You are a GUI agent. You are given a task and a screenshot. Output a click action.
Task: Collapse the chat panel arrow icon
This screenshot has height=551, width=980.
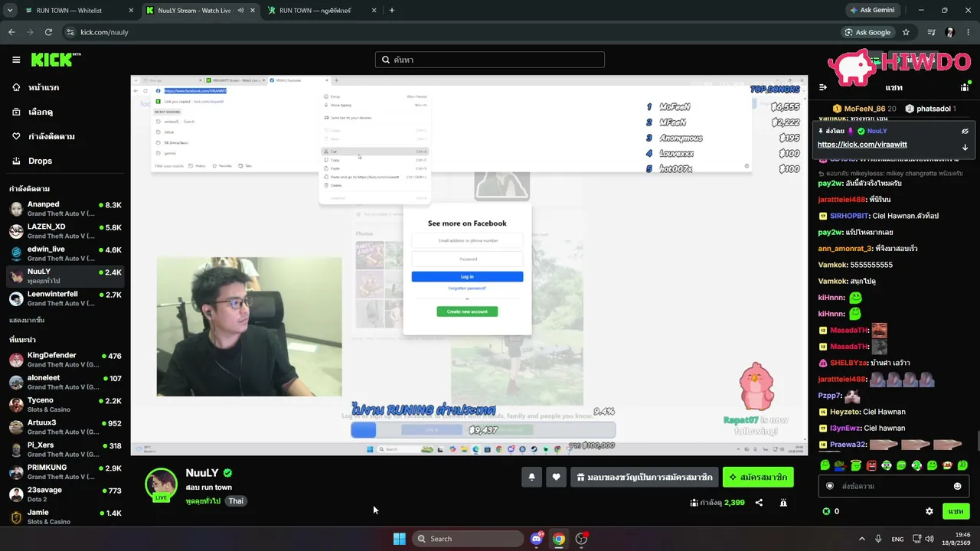click(823, 87)
